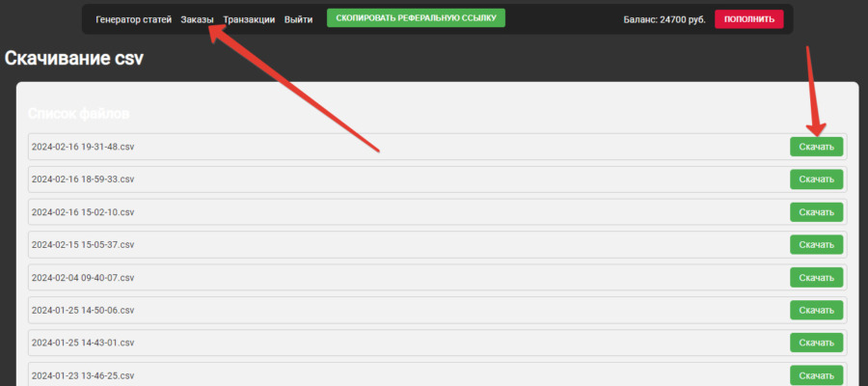868x386 pixels.
Task: Open the Генератор статей menu item
Action: coord(133,19)
